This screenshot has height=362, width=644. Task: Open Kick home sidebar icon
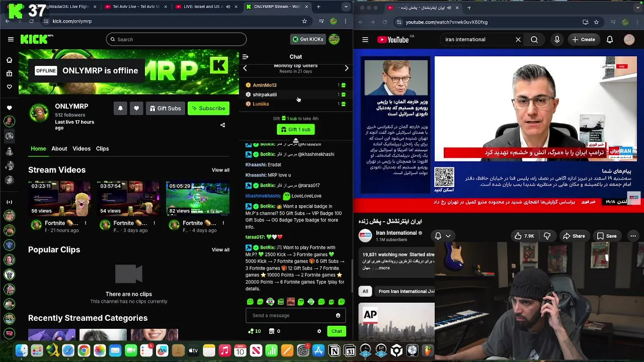point(9,60)
